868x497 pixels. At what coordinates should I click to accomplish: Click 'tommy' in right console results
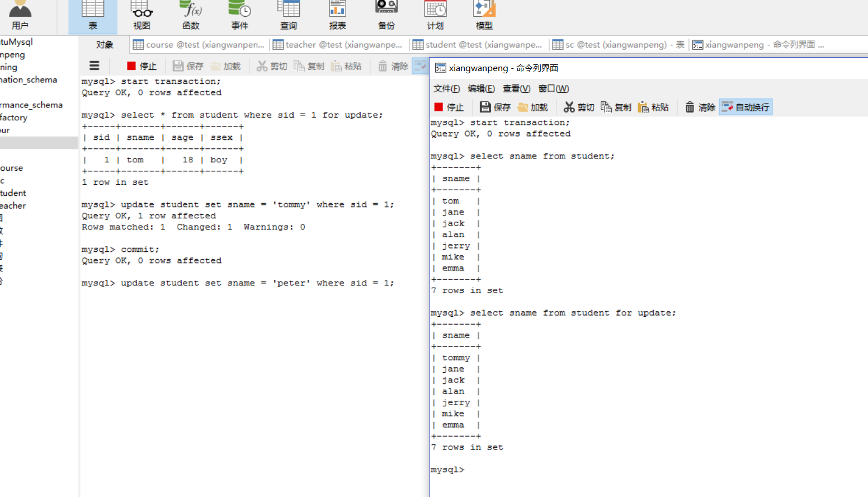(x=456, y=358)
